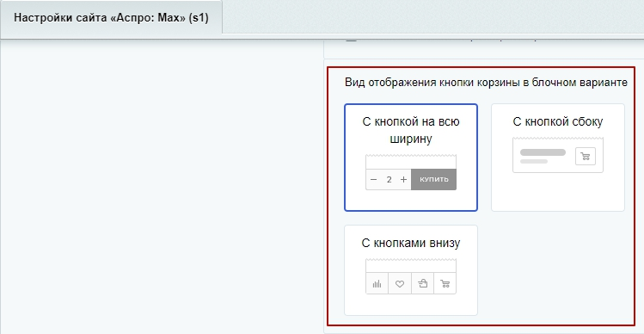Click the plus icon in the quantity preview
644x334 pixels.
click(404, 179)
